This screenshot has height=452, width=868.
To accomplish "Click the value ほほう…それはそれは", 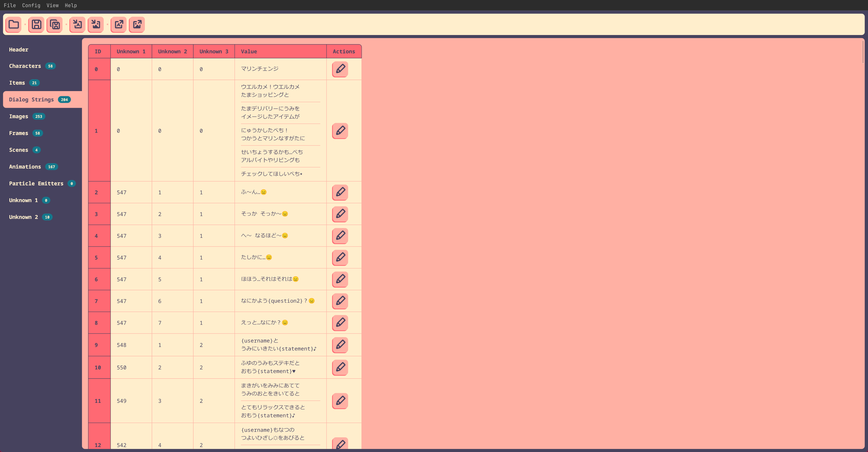I will pos(270,279).
